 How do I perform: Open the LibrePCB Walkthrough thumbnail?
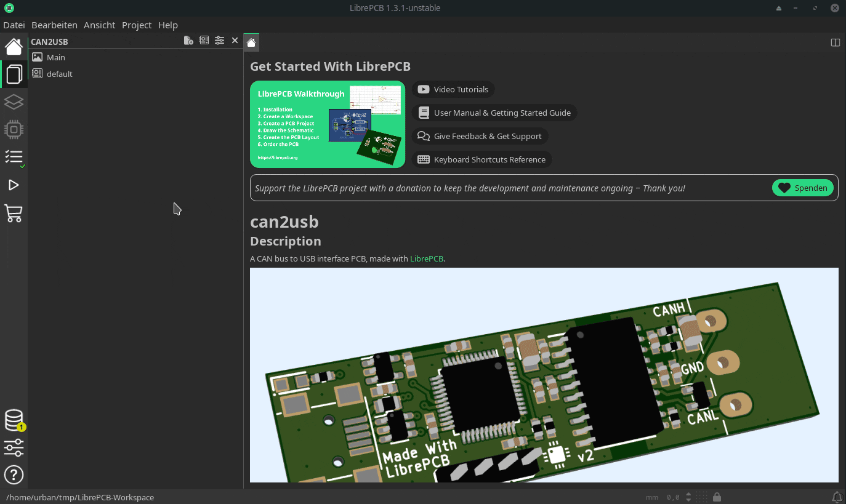pyautogui.click(x=328, y=124)
